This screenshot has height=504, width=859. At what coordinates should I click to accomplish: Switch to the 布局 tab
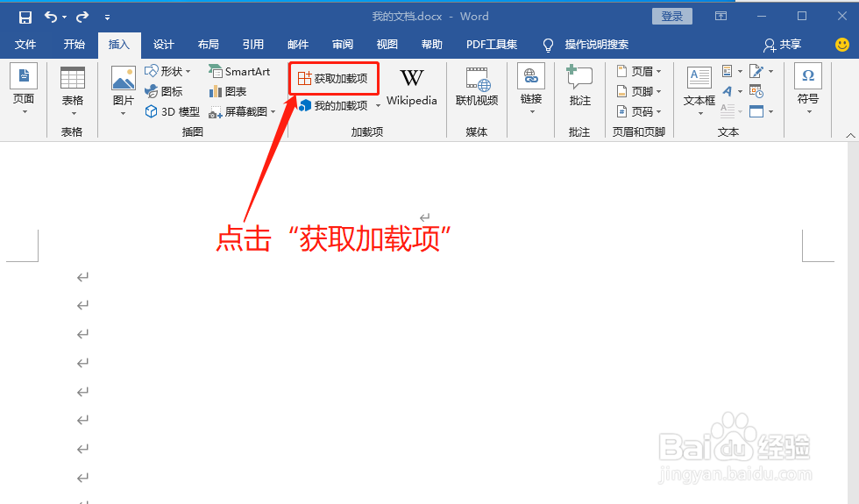(x=209, y=45)
